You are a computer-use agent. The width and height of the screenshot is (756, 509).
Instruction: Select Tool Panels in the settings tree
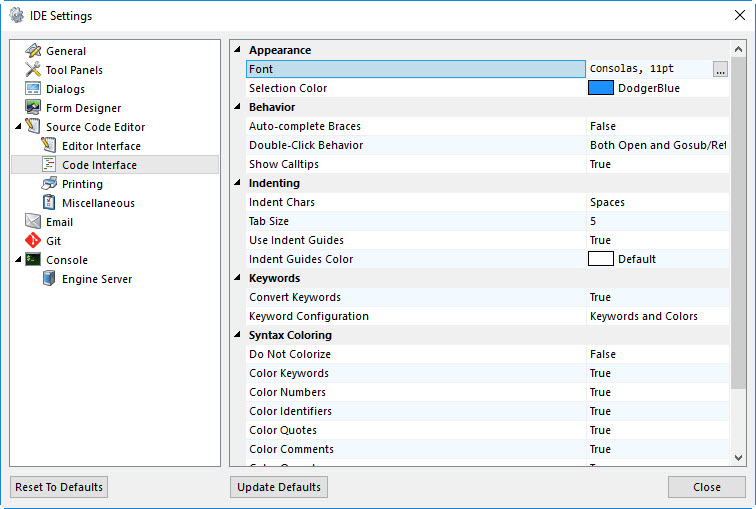tap(74, 70)
